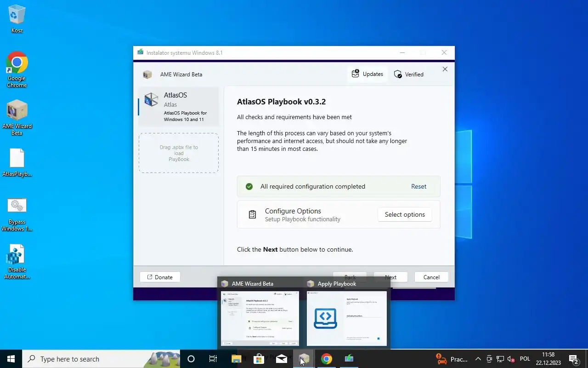Close the AME Wizard inner panel
The width and height of the screenshot is (588, 368).
445,69
